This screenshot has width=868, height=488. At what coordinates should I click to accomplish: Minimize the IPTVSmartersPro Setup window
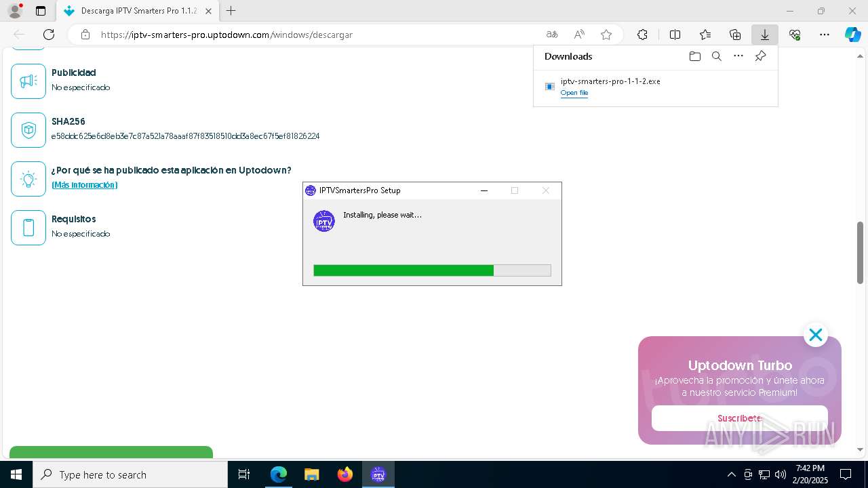point(484,190)
